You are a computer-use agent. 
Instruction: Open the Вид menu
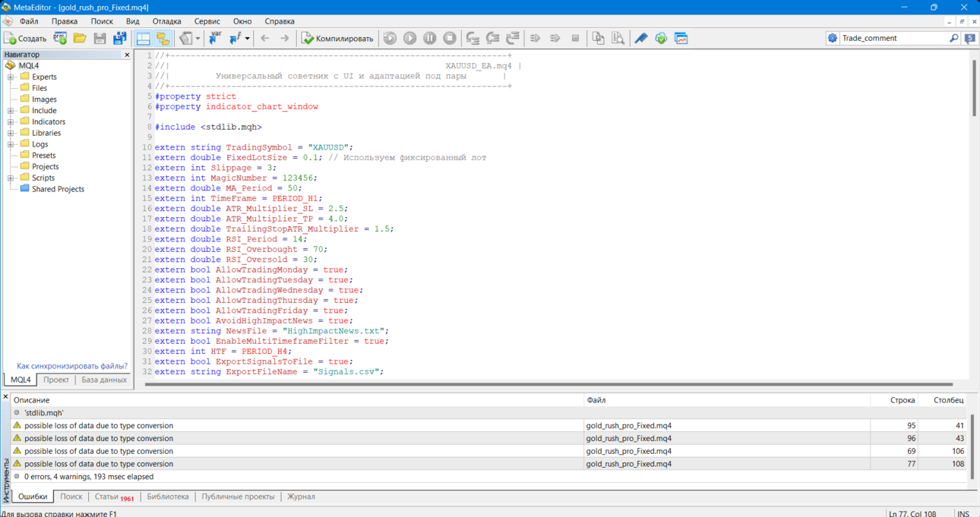(133, 21)
